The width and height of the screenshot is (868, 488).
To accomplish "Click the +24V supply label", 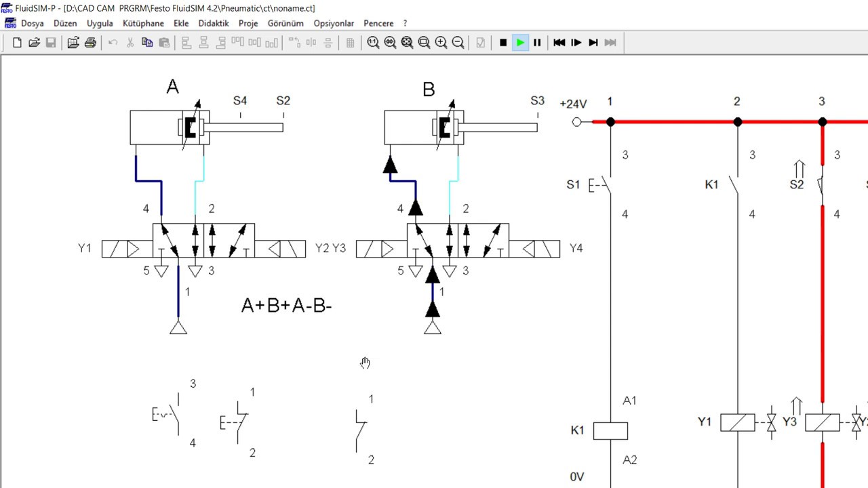I will pos(573,104).
